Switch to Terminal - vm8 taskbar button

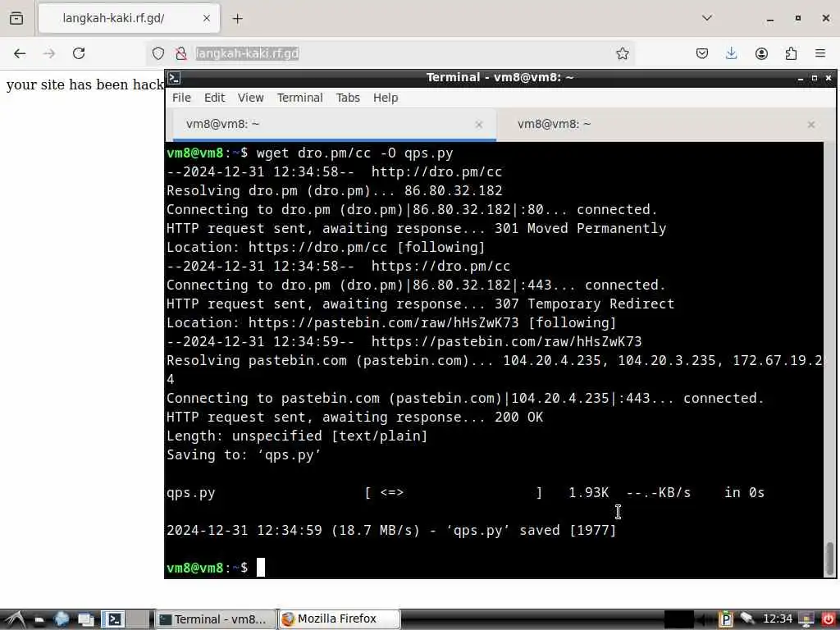click(214, 620)
